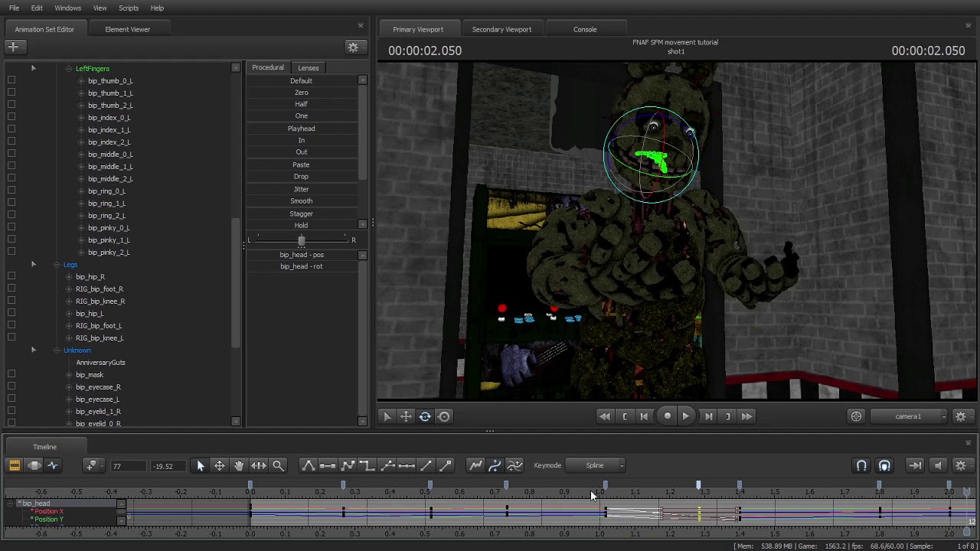This screenshot has height=551, width=980.
Task: Choose the viewport Move manipulator tool
Action: point(406,416)
